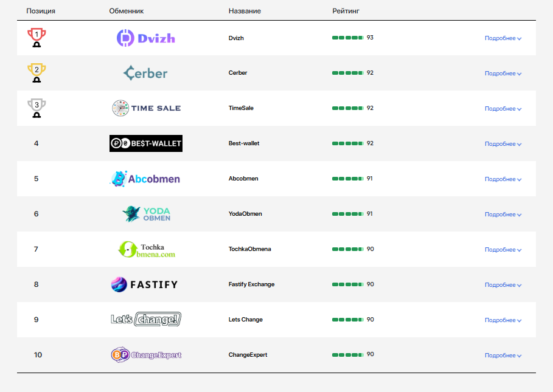Click position number 10
553x392 pixels.
[38, 355]
